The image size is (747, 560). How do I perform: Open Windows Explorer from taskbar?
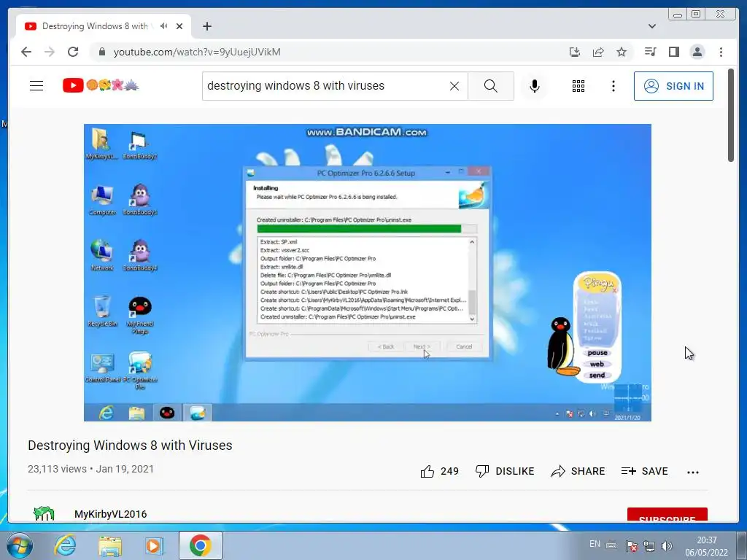(109, 545)
